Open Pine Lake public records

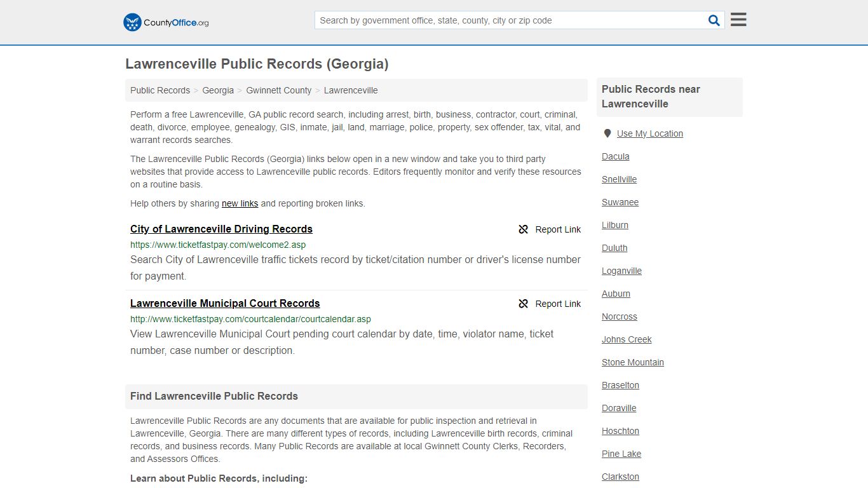coord(621,454)
